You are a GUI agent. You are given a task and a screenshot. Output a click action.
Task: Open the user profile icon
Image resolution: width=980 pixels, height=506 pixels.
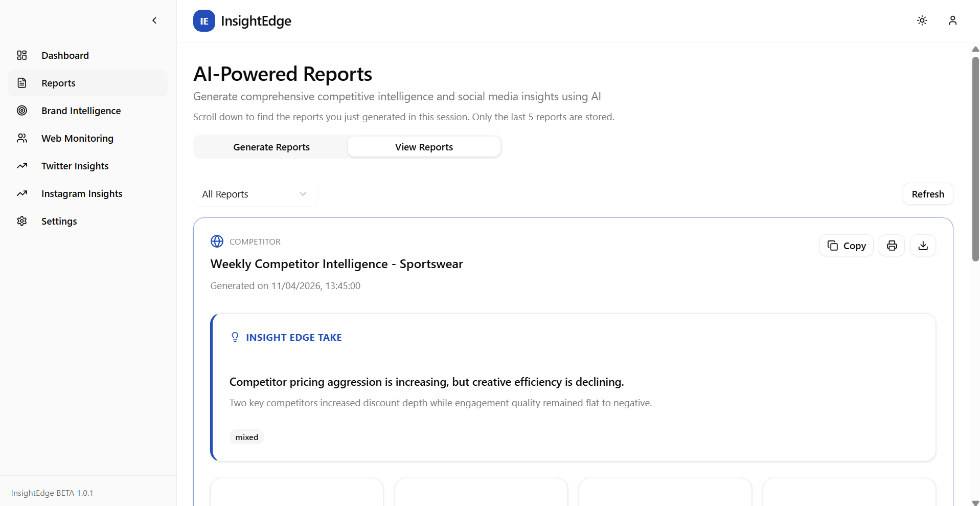click(x=952, y=20)
